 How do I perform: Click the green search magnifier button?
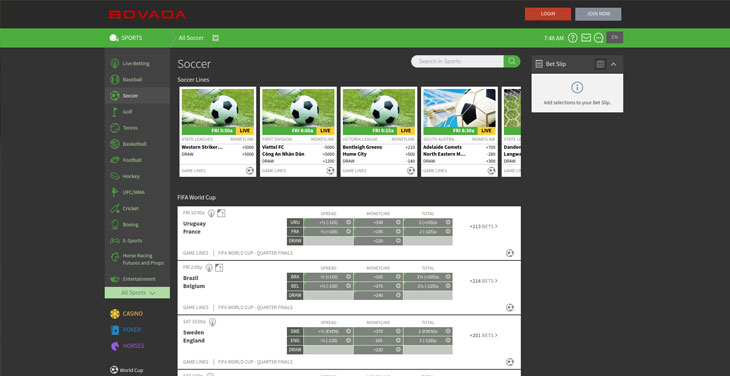pyautogui.click(x=512, y=61)
